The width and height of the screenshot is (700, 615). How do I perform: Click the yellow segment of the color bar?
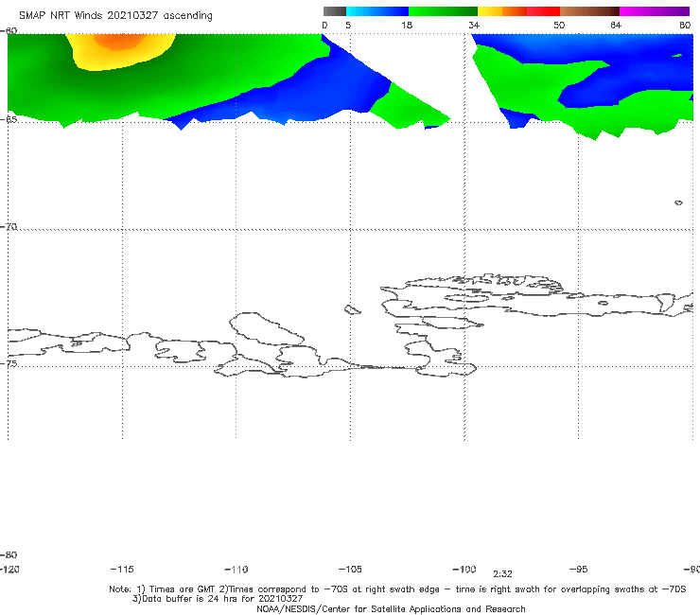point(490,11)
